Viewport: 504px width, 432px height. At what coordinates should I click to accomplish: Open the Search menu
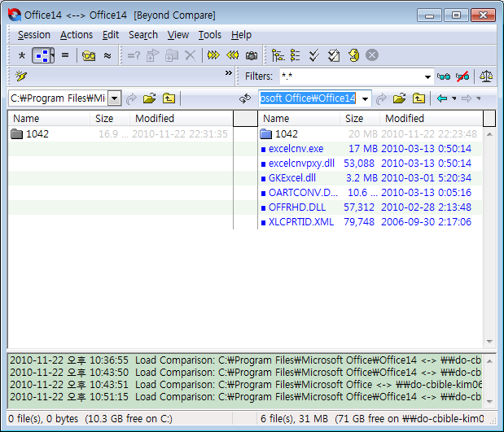coord(143,35)
